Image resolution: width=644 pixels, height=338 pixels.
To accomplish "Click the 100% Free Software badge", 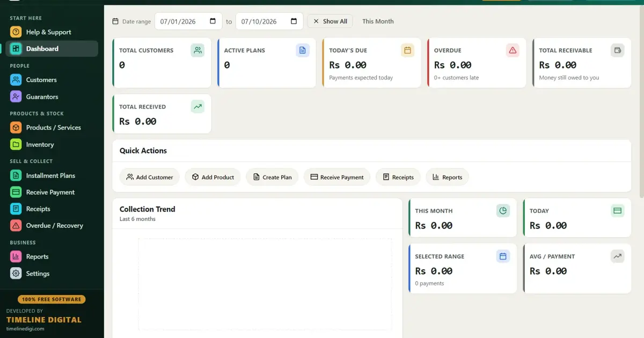I will click(52, 299).
